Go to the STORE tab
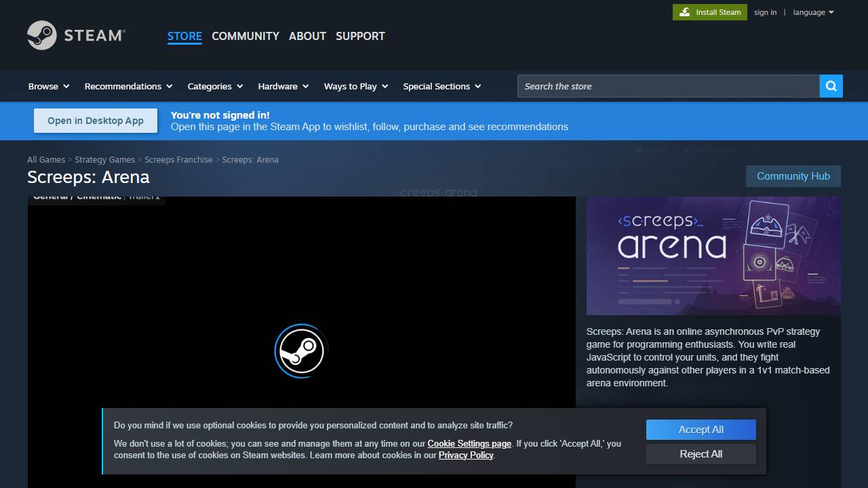 coord(184,36)
